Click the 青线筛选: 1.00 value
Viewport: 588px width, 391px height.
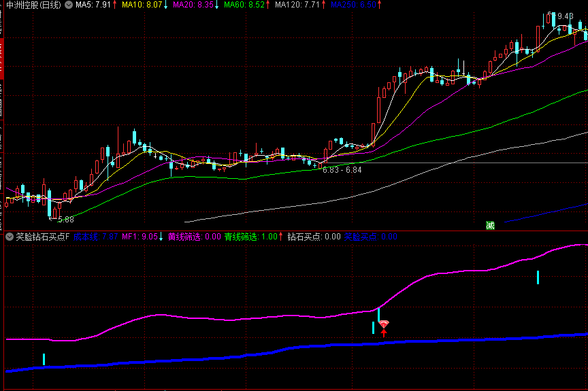point(251,237)
